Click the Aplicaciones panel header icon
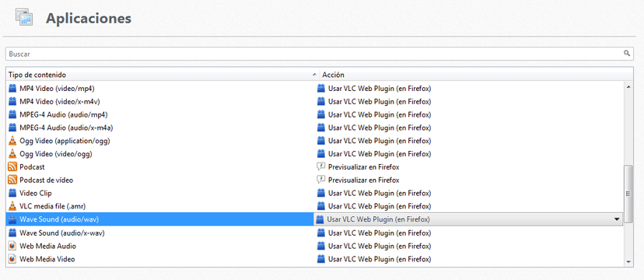The height and width of the screenshot is (280, 644). [24, 17]
